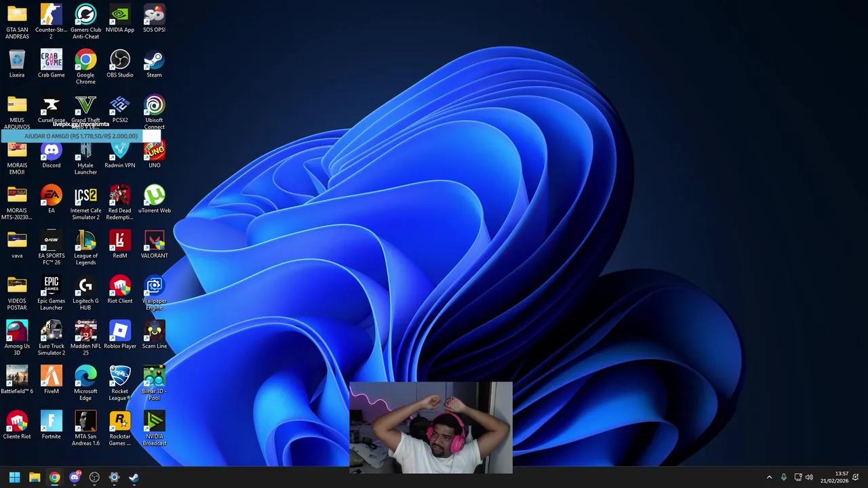
Task: Open Discord from the taskbar
Action: coord(75,478)
